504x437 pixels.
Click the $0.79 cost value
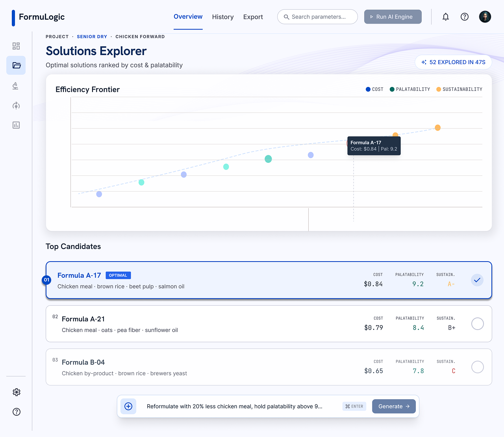pos(374,328)
